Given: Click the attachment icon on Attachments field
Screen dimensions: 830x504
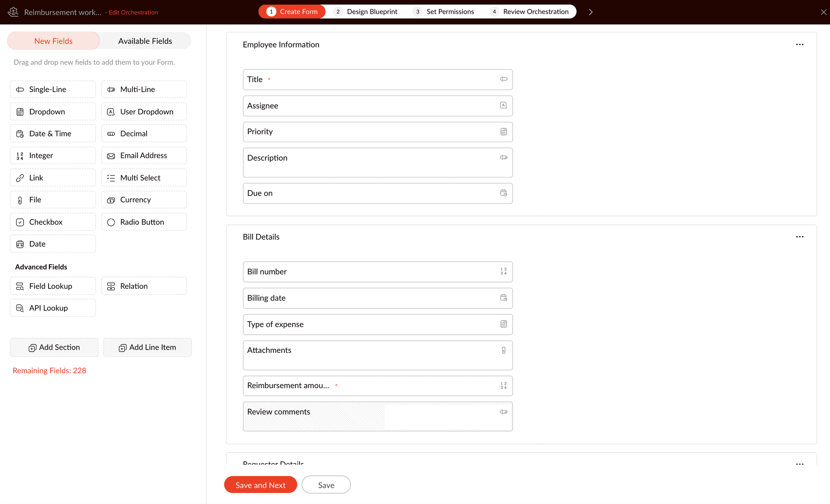Looking at the screenshot, I should [x=503, y=350].
